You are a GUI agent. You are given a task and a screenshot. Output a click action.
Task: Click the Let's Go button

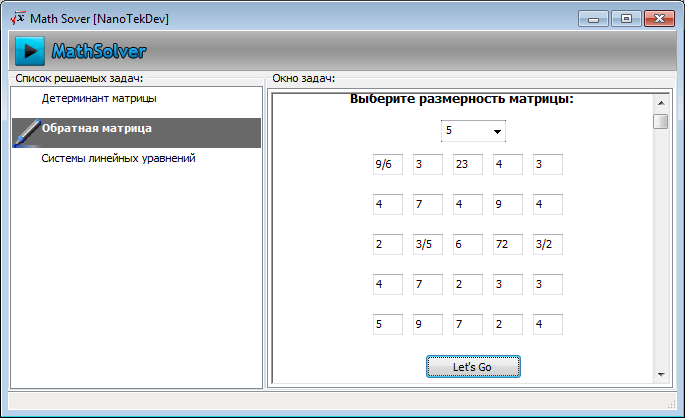[473, 366]
